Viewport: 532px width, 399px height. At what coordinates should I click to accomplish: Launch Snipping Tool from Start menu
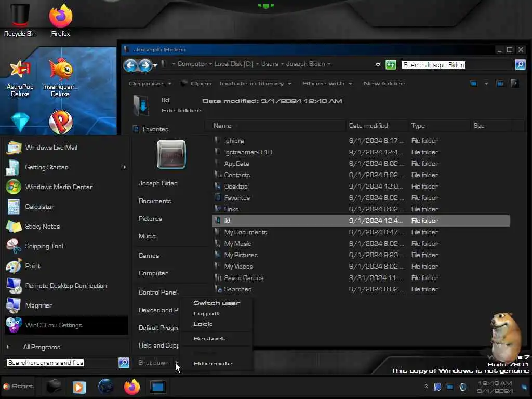(66, 246)
